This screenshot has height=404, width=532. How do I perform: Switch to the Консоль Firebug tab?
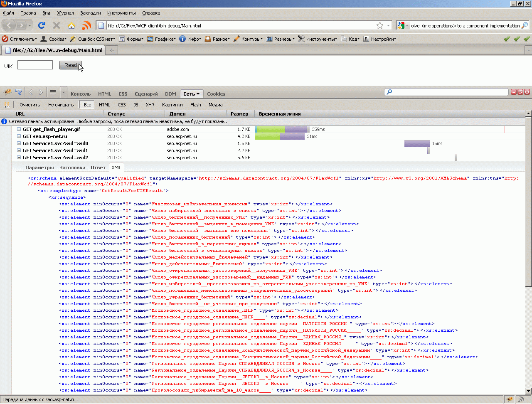coord(81,94)
